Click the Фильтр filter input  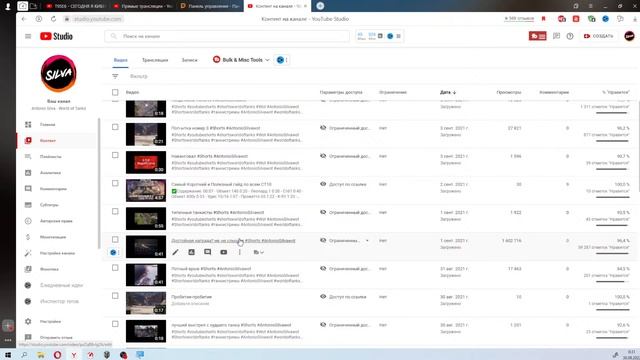tap(139, 76)
